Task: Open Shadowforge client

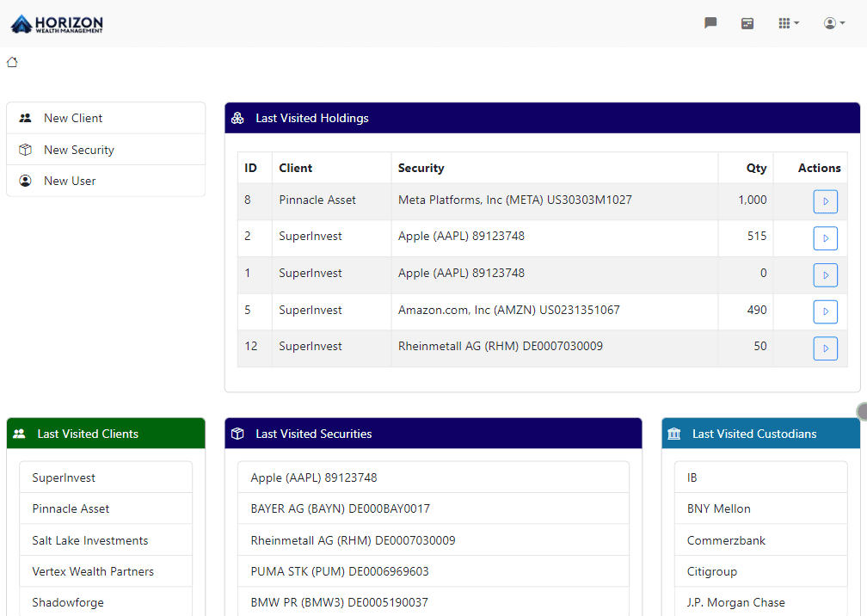Action: [106, 602]
